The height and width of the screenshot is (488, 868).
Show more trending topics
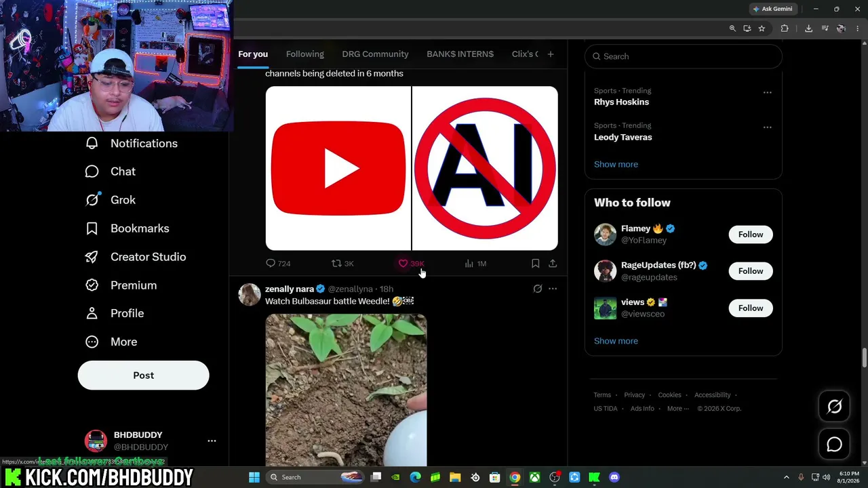(616, 164)
